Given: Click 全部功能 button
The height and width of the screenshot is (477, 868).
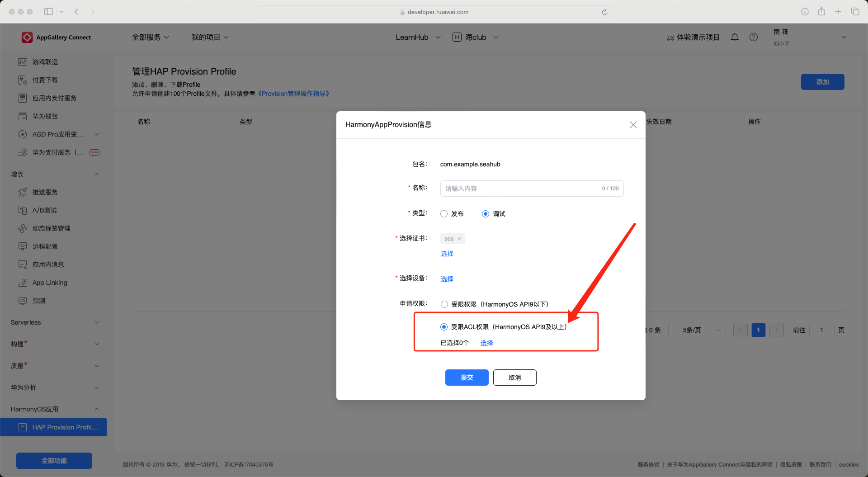Looking at the screenshot, I should pos(54,461).
